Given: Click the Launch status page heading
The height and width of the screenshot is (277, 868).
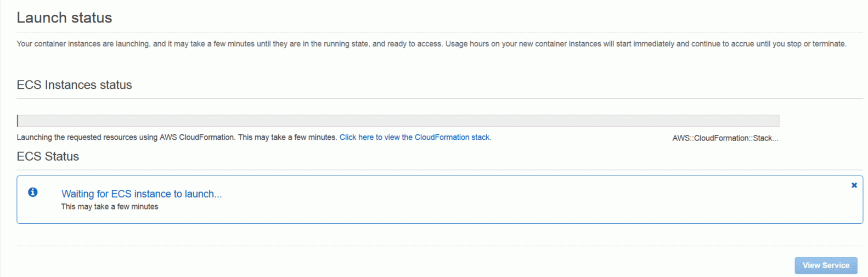Looking at the screenshot, I should tap(64, 18).
